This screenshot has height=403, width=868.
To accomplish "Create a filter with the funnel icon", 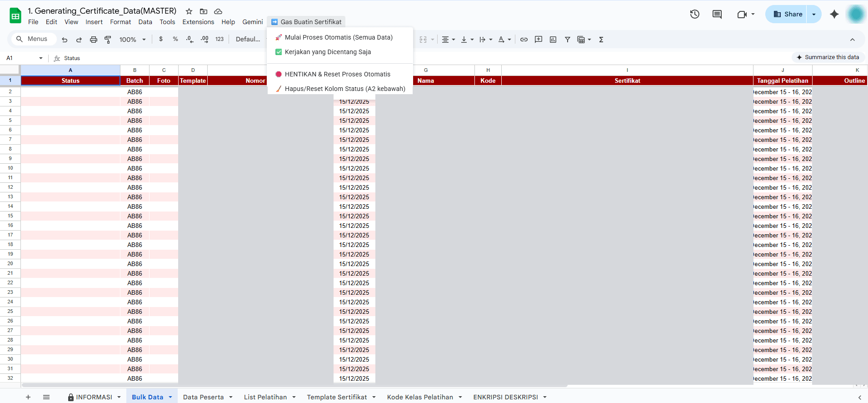I will (x=568, y=40).
